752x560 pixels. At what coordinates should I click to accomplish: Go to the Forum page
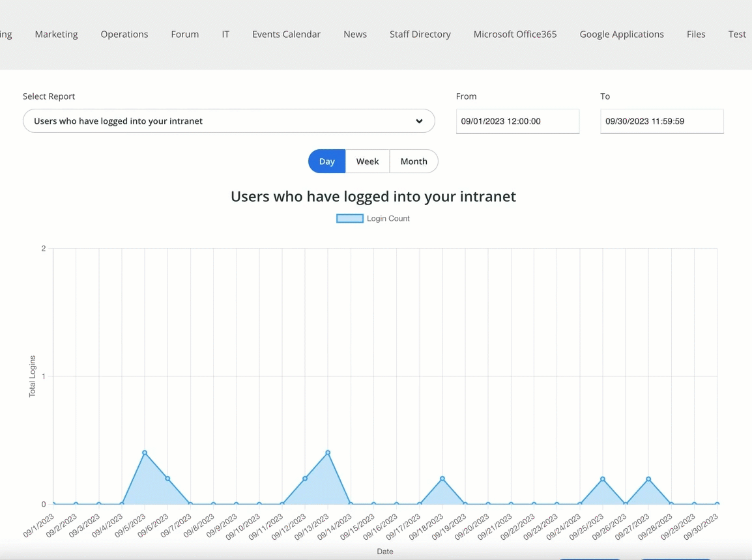184,34
